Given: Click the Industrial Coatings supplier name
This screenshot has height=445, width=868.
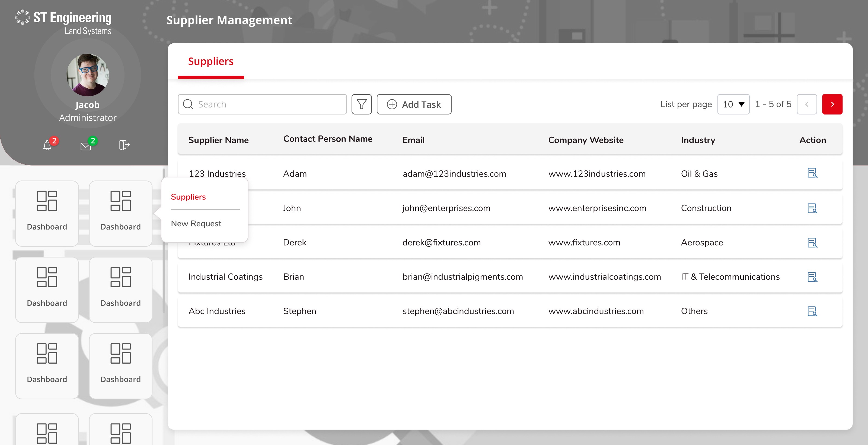Looking at the screenshot, I should (x=225, y=276).
